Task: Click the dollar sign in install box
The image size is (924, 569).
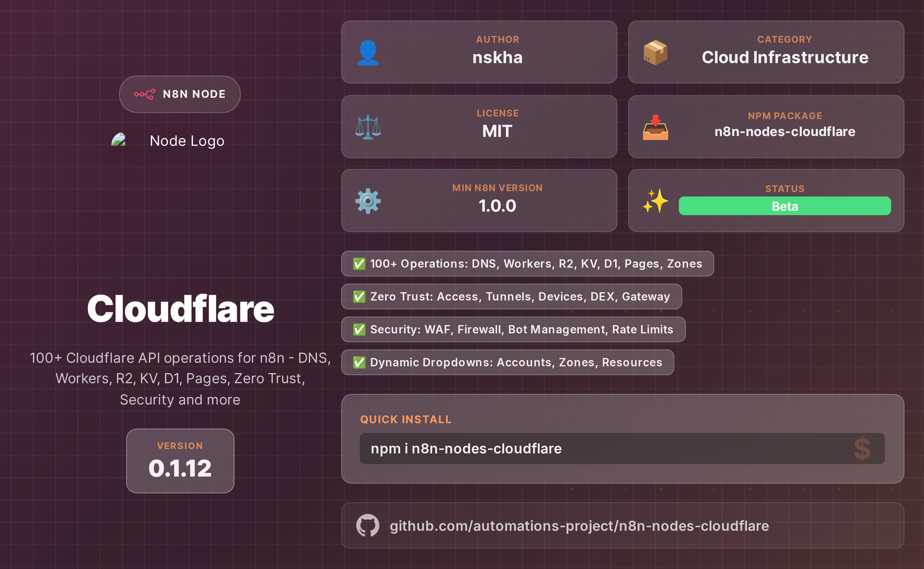Action: (x=862, y=449)
